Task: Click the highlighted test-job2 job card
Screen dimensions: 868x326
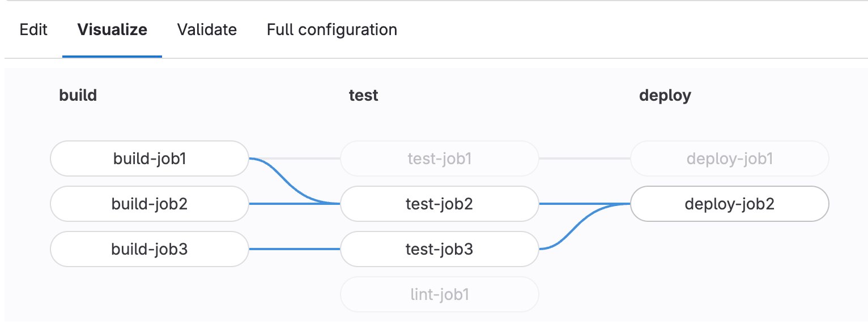Action: (439, 204)
